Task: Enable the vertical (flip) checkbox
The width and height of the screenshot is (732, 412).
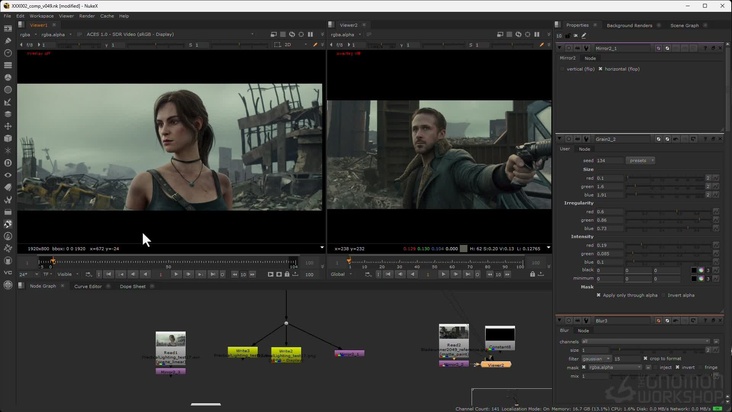Action: pyautogui.click(x=561, y=69)
